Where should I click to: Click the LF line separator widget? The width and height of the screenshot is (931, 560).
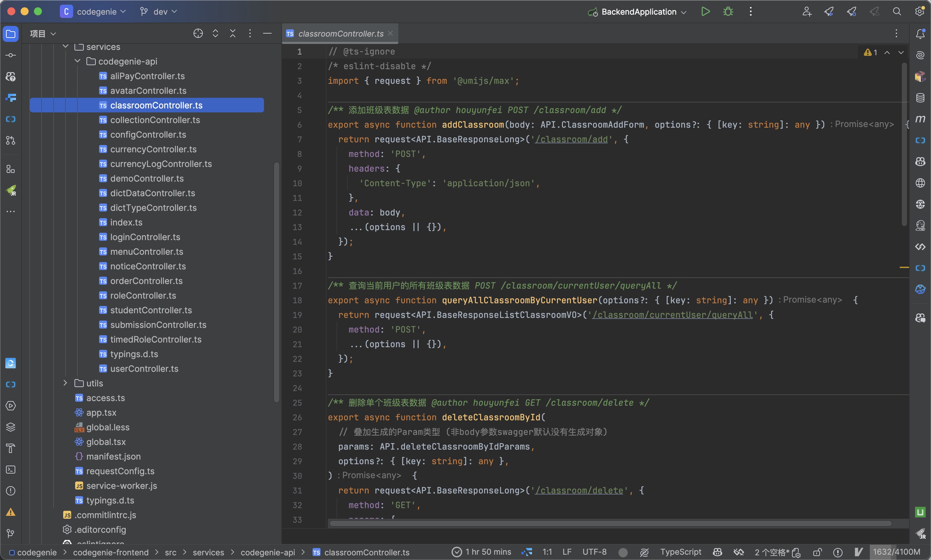pyautogui.click(x=567, y=552)
